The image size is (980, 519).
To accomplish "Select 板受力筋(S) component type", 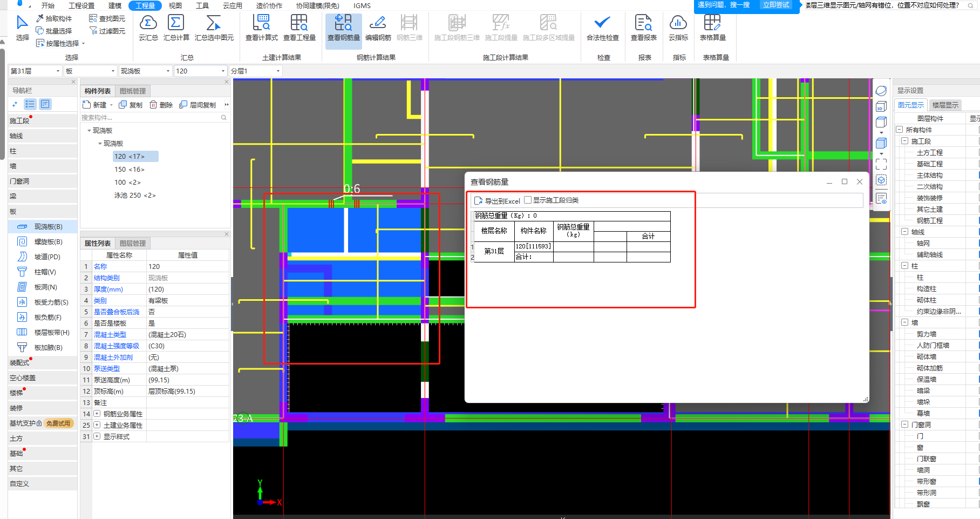I will 43,302.
